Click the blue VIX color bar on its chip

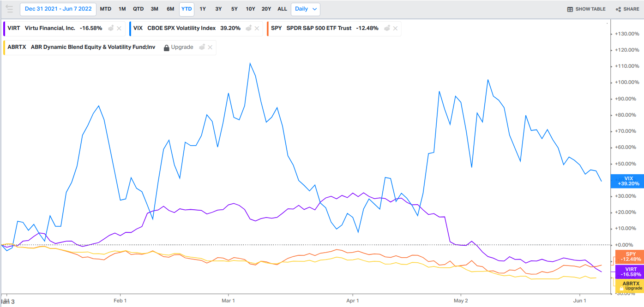point(130,28)
